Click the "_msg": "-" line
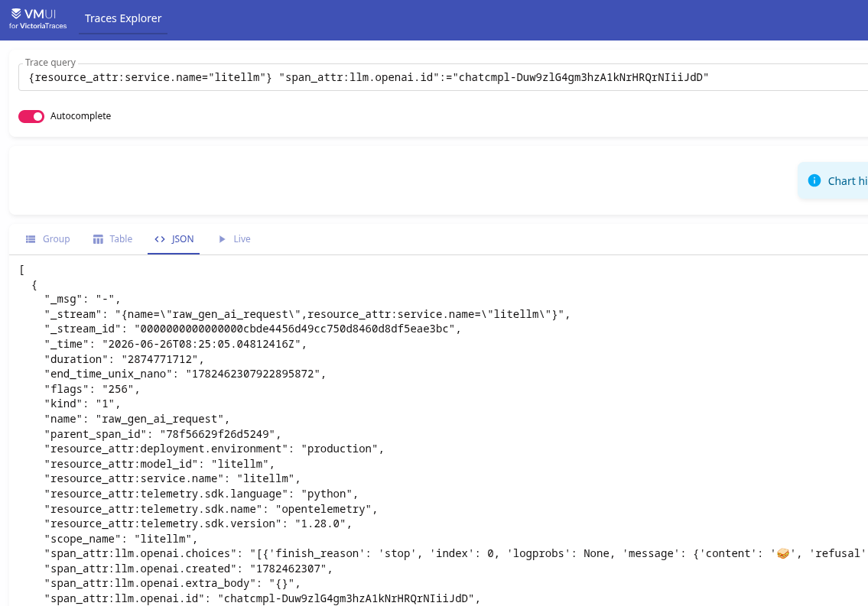 tap(83, 299)
